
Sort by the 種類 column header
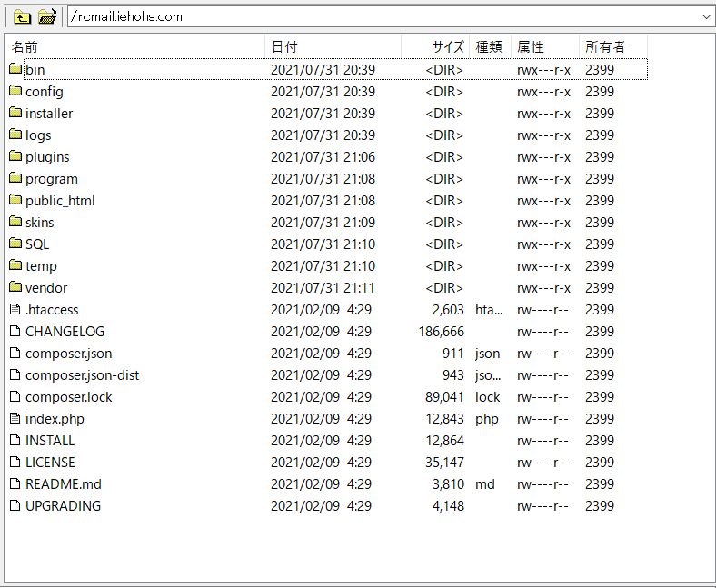490,46
